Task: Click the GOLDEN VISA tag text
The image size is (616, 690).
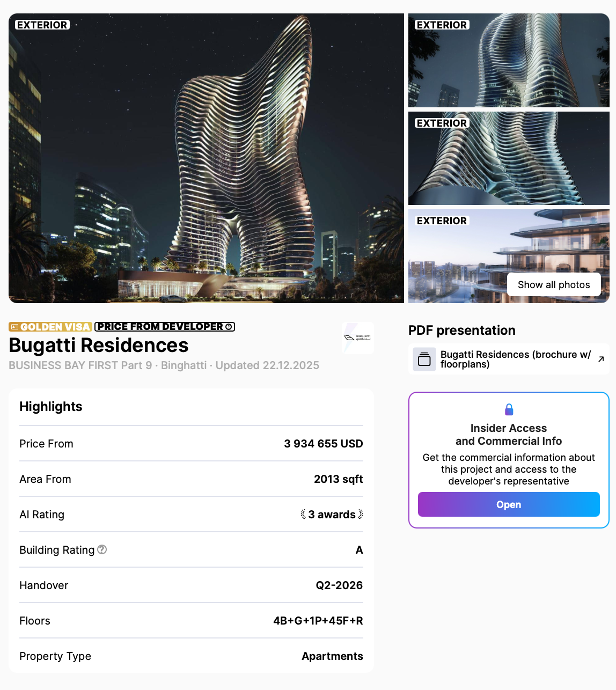Action: click(55, 327)
